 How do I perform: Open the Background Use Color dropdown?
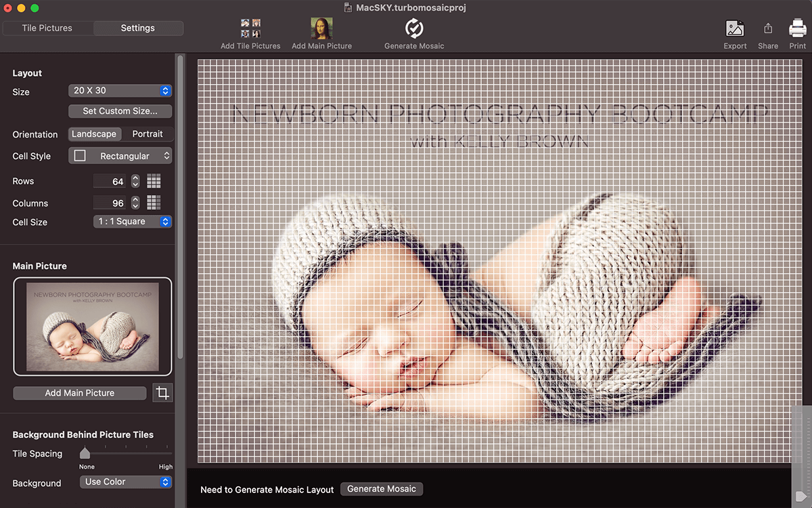click(126, 482)
